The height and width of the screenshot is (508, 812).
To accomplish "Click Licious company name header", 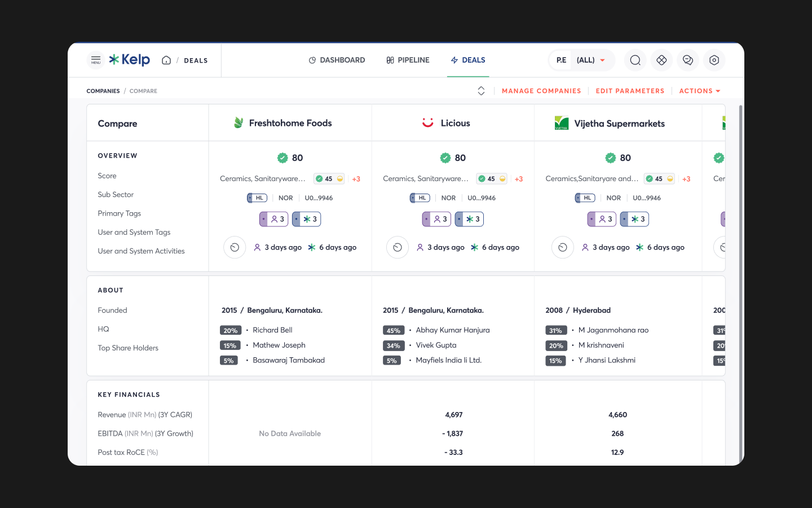I will click(455, 123).
